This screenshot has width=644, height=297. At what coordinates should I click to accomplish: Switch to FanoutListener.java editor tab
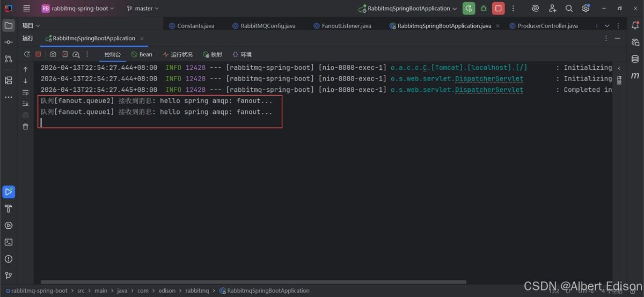342,26
